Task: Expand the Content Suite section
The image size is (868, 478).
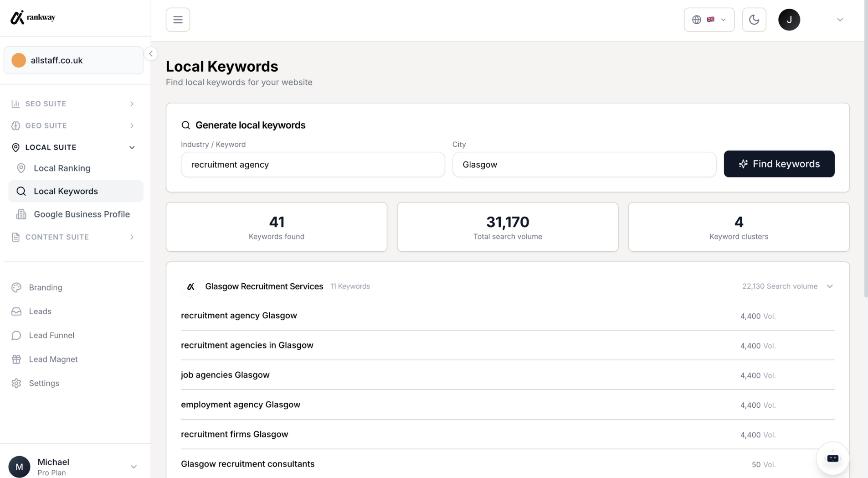Action: (x=73, y=237)
